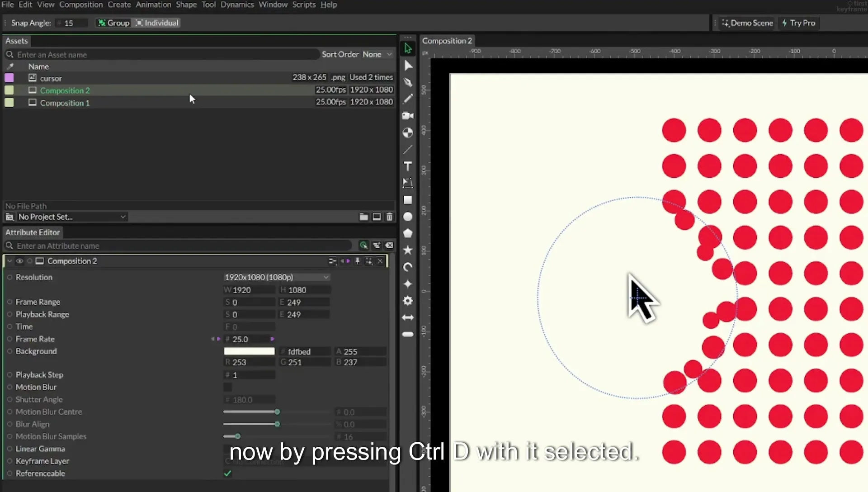This screenshot has height=492, width=868.
Task: Select the Capsule shape tool
Action: click(x=408, y=334)
